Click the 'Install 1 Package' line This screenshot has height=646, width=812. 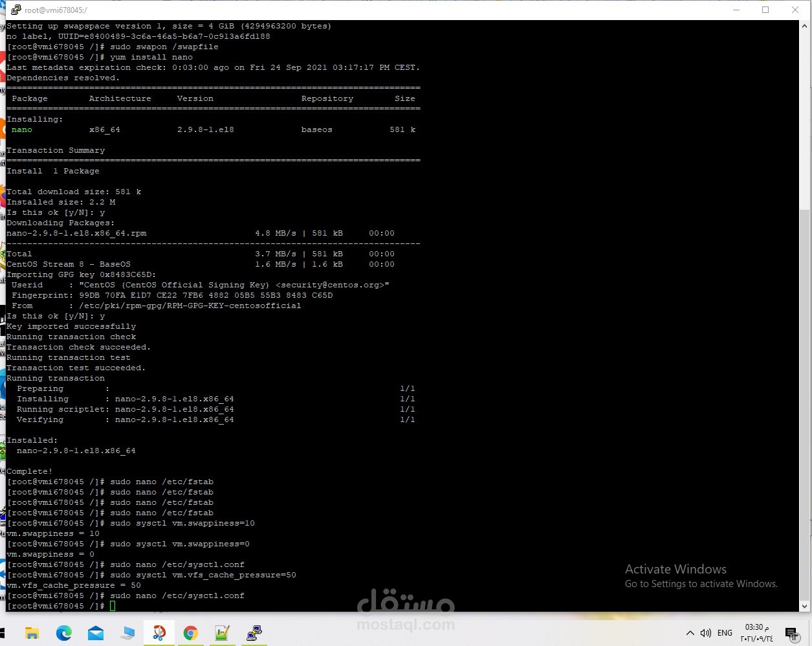click(x=53, y=171)
